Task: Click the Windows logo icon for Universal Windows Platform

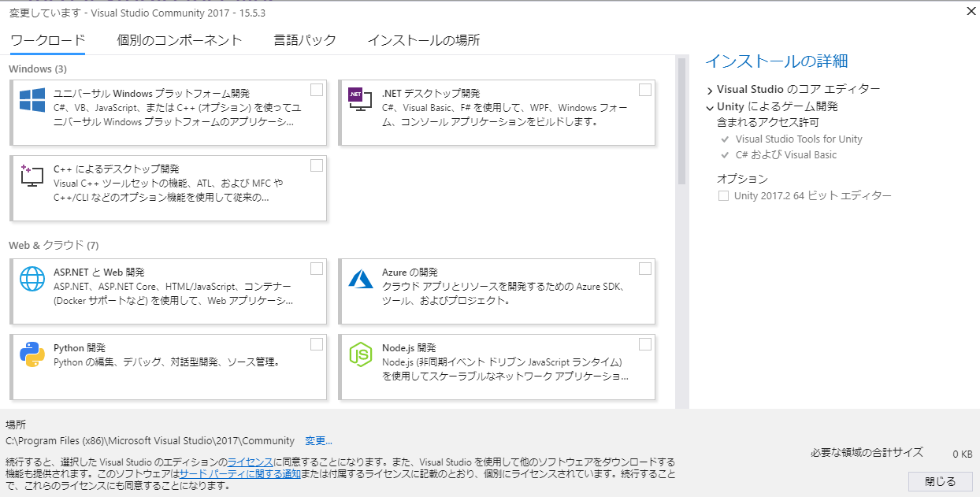Action: point(32,100)
